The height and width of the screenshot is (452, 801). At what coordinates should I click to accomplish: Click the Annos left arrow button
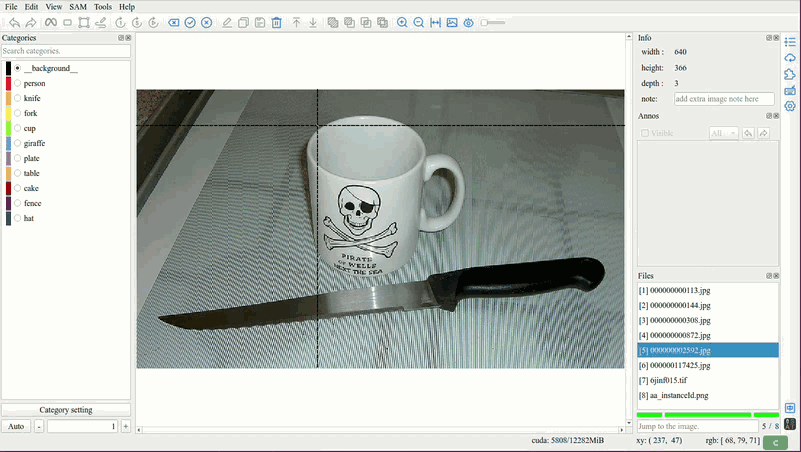pyautogui.click(x=748, y=133)
